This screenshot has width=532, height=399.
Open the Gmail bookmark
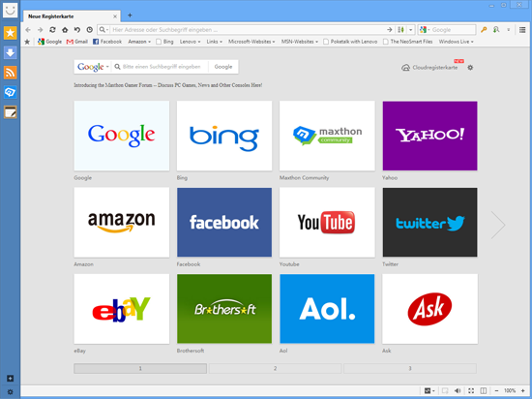pyautogui.click(x=77, y=42)
